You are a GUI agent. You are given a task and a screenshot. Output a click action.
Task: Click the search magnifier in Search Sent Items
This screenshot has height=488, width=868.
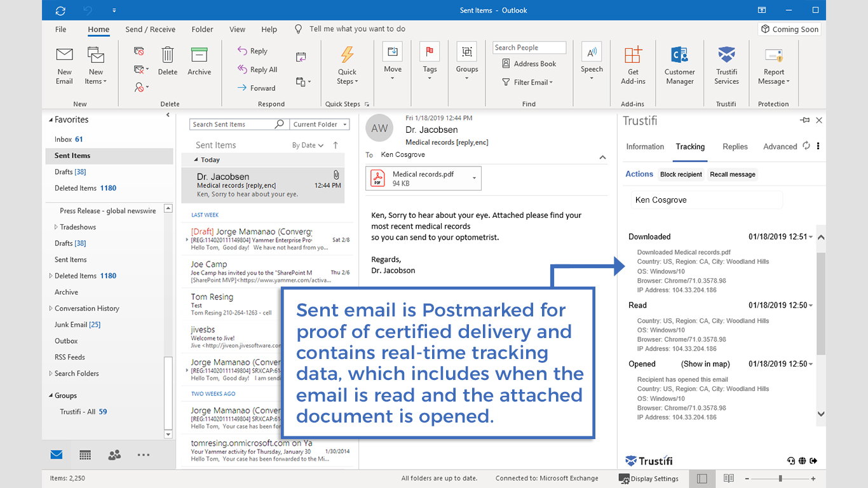coord(279,124)
